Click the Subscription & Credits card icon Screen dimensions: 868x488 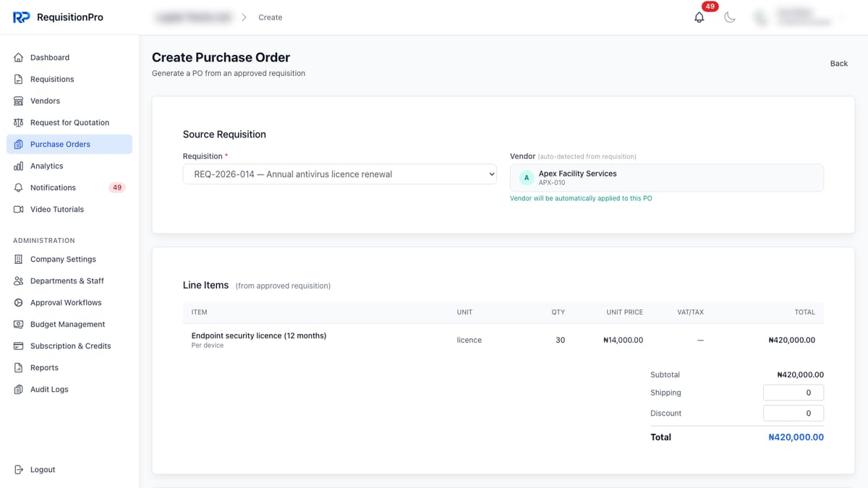19,346
